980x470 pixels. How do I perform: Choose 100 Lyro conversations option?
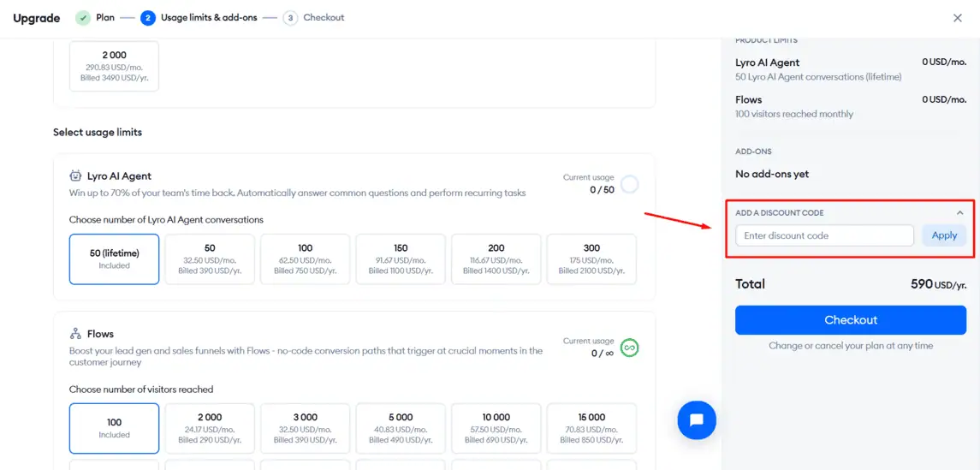pos(305,259)
